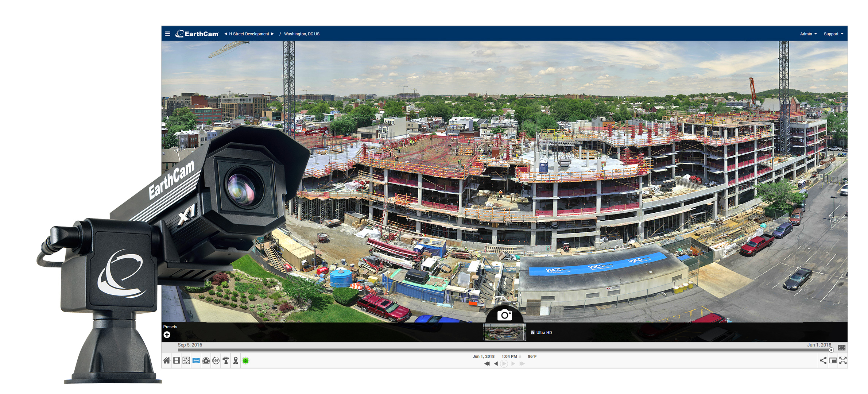Uncheck the Ultra HD checkbox

532,332
